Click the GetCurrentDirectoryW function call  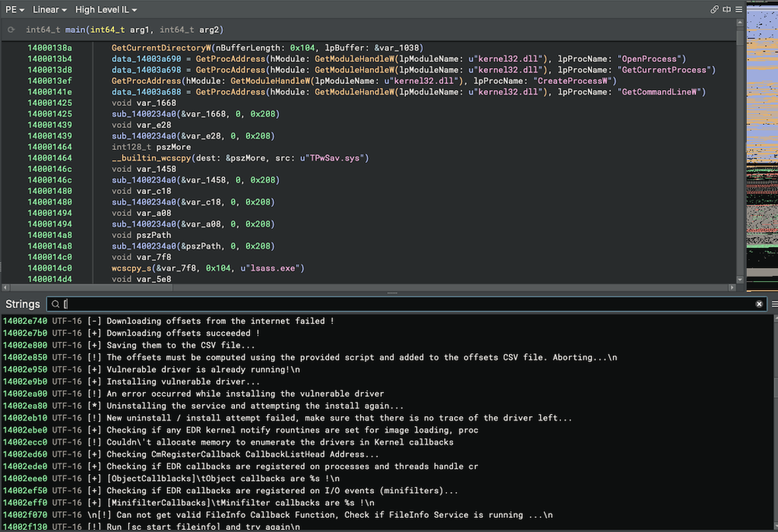(161, 48)
